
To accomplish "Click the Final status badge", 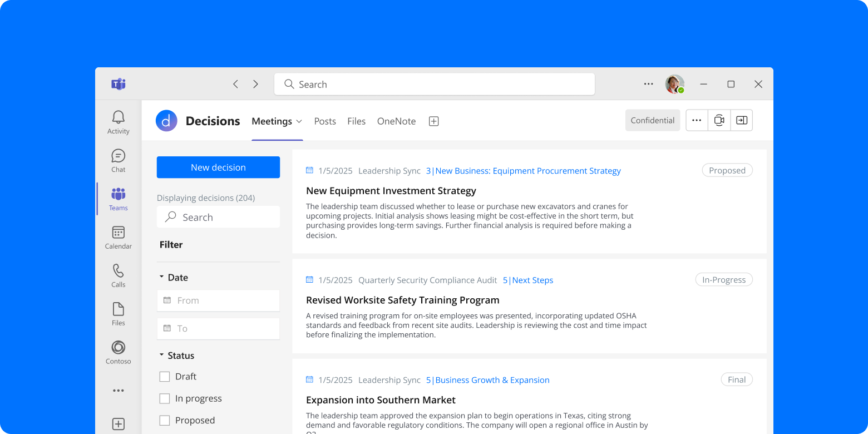I will [737, 379].
